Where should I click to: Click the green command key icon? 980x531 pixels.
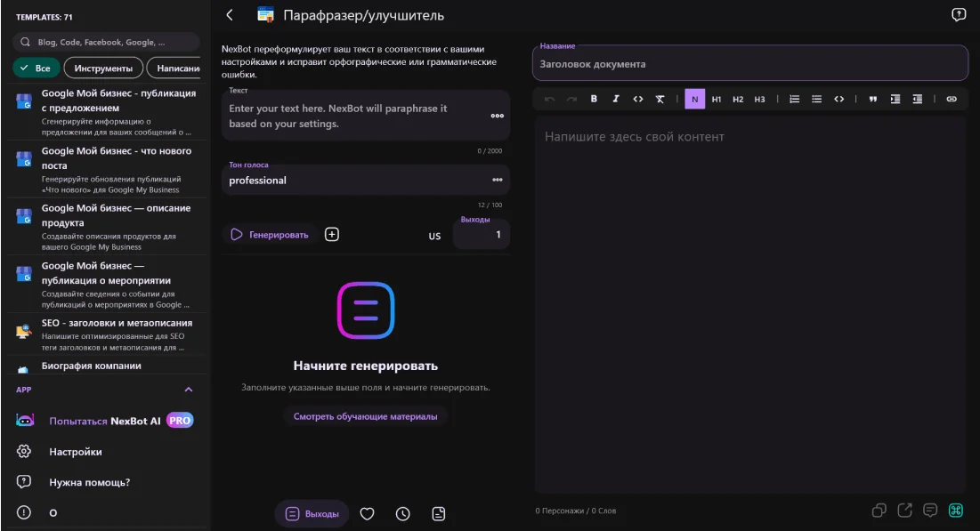coord(956,511)
